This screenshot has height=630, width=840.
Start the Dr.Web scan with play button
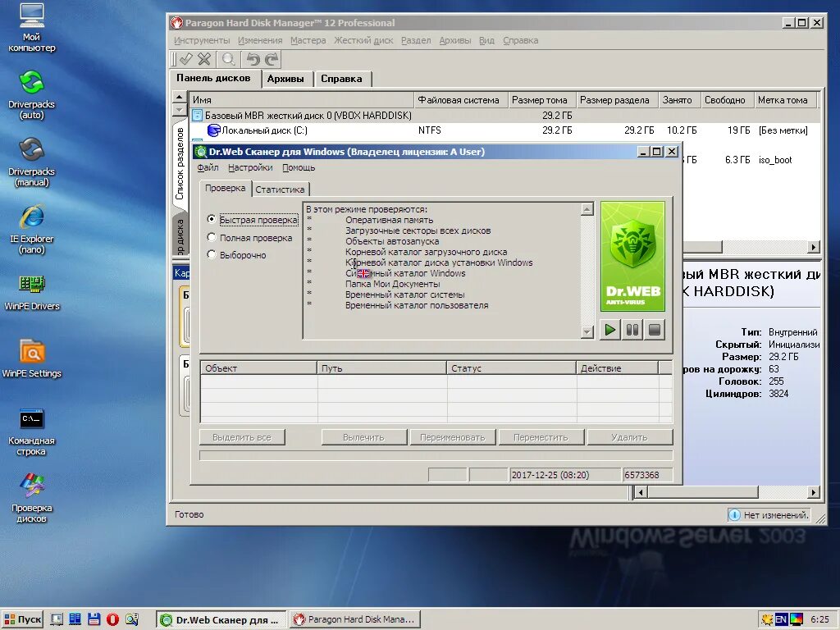(x=610, y=330)
